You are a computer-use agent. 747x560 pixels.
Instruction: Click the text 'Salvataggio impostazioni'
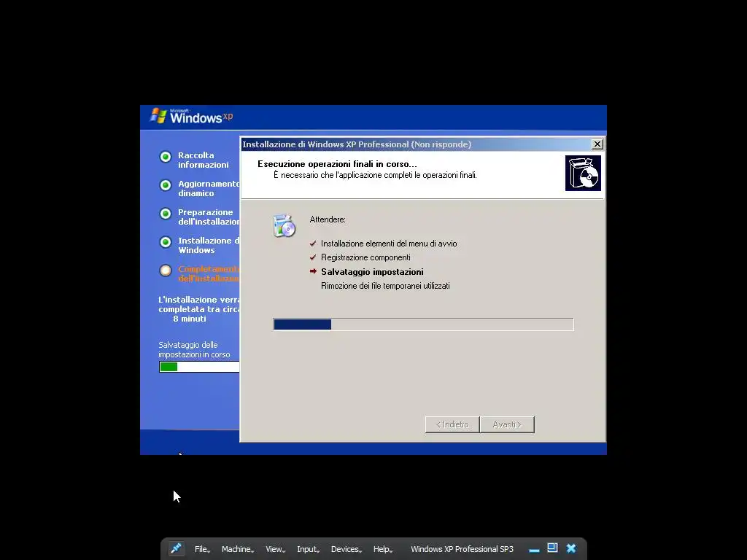372,272
